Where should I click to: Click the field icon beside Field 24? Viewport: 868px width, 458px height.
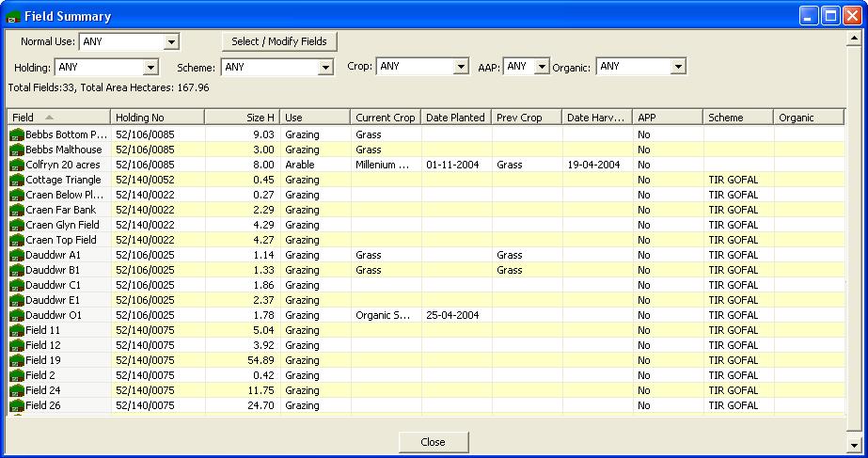tap(17, 390)
